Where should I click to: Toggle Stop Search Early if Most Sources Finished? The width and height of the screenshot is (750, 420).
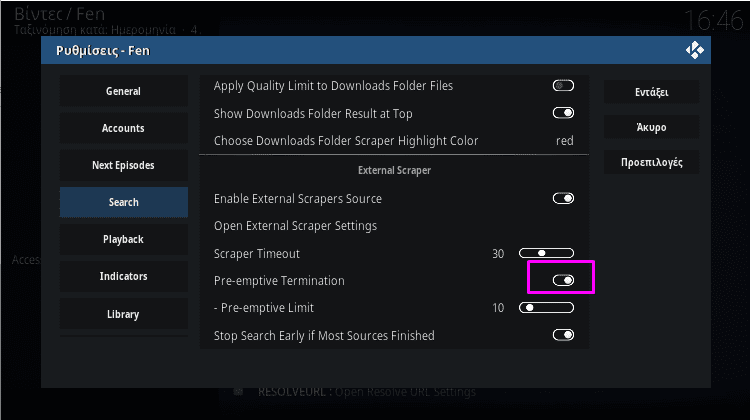point(563,335)
